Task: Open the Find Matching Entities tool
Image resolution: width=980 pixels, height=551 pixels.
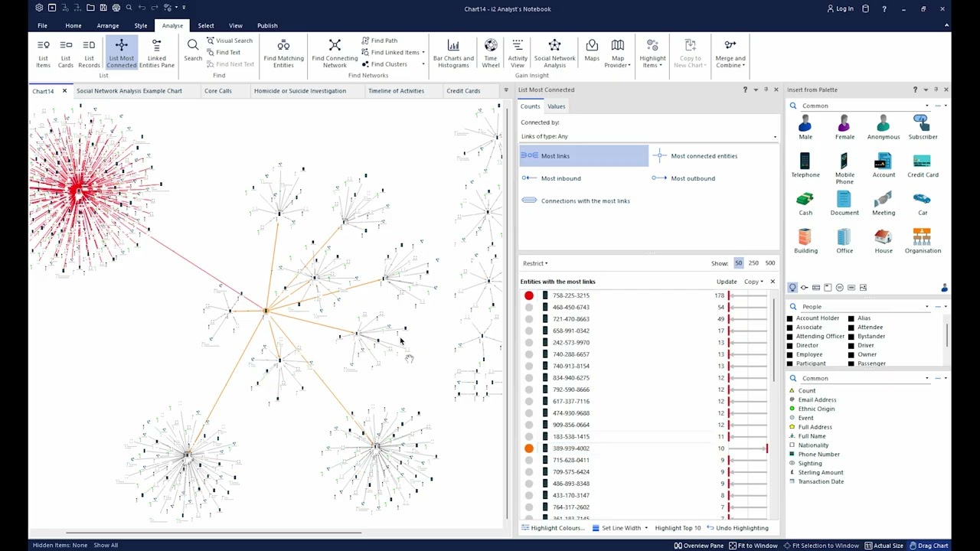Action: 283,54
